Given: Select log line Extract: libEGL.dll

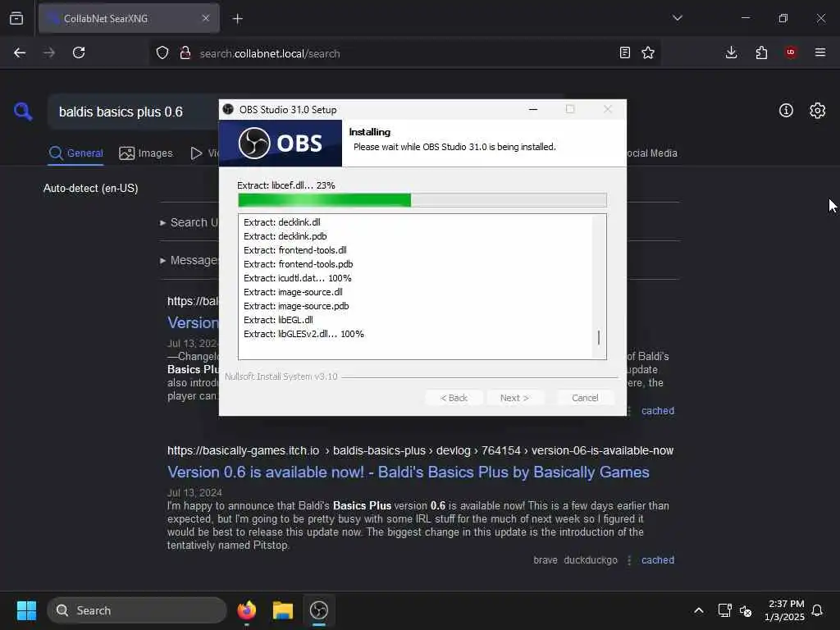Looking at the screenshot, I should tap(278, 320).
